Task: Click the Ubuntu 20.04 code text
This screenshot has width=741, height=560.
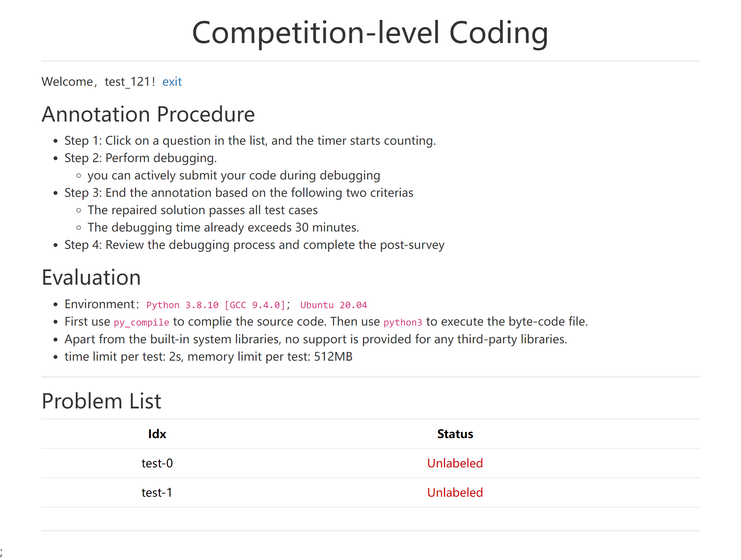Action: coord(334,305)
